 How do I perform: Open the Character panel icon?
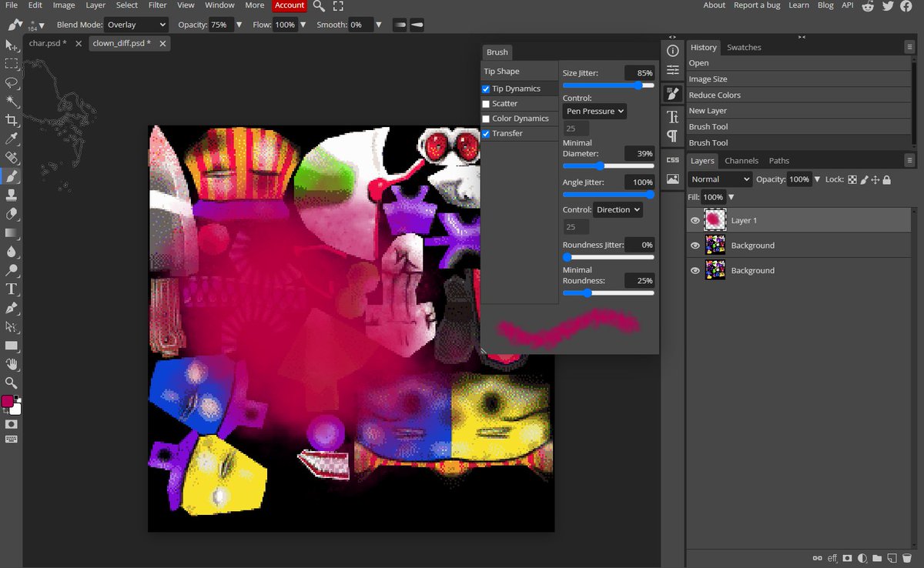[x=673, y=117]
